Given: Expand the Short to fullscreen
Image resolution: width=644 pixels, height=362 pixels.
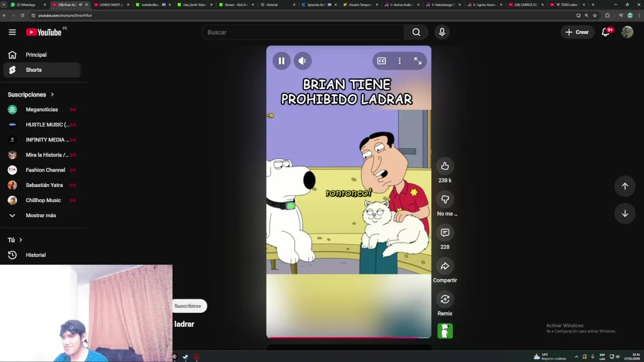Looking at the screenshot, I should coord(418,61).
